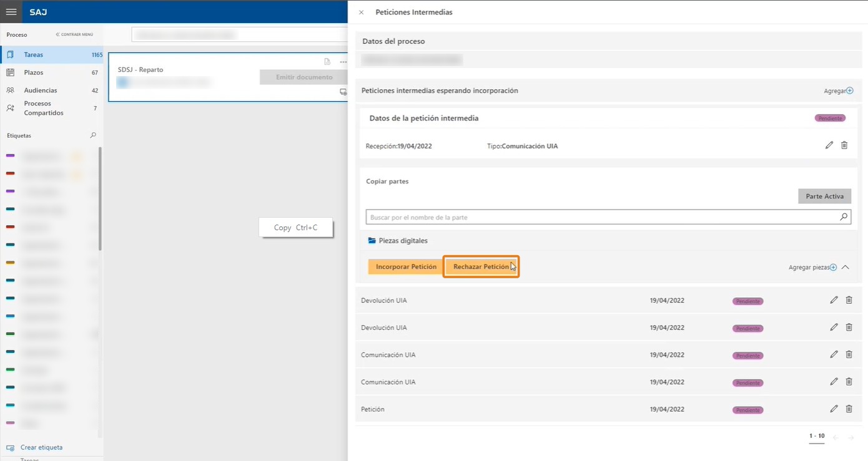Viewport: 868px width, 461px height.
Task: Click the Parte Activa button
Action: pos(824,197)
